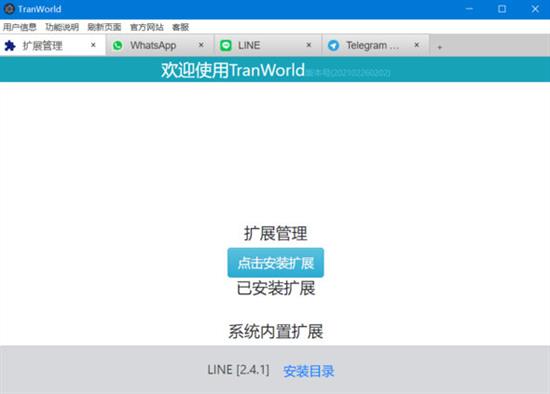The width and height of the screenshot is (550, 394).
Task: Add a new tab with plus button
Action: click(440, 47)
